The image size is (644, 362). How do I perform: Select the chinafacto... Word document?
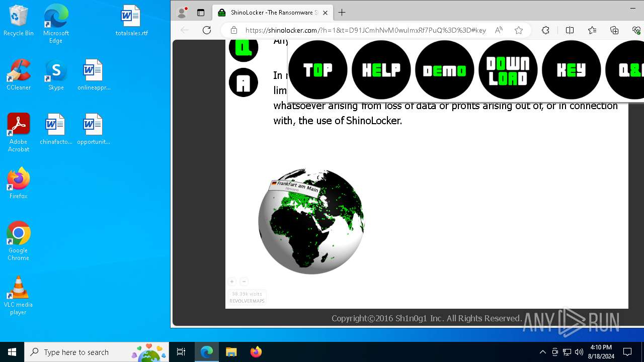pos(56,129)
